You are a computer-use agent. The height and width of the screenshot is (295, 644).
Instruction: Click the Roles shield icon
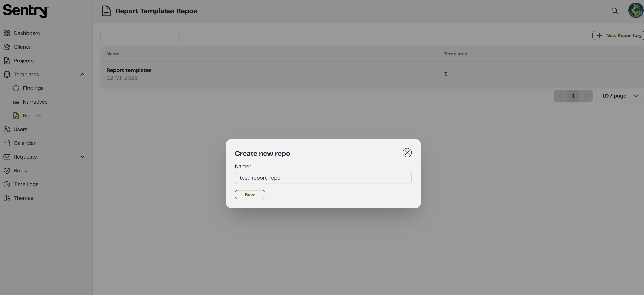(7, 171)
